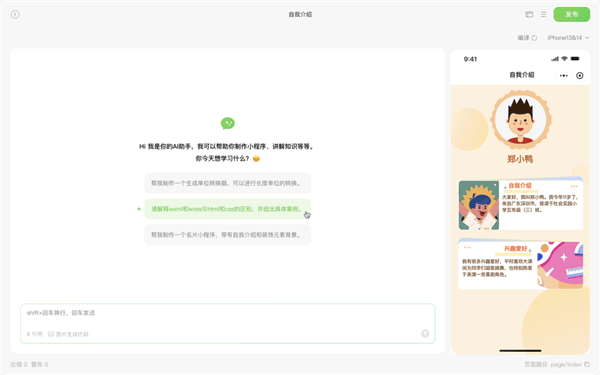Screen dimensions: 600x375
Task: Click the 出错 0 error counter
Action: (19, 364)
